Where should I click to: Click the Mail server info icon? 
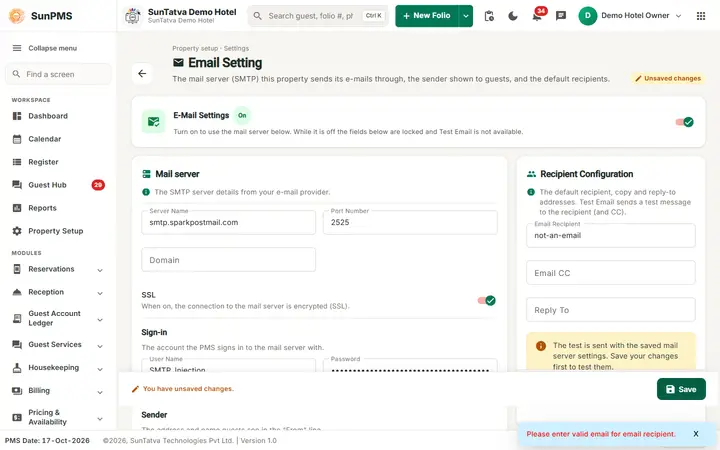coord(146,192)
